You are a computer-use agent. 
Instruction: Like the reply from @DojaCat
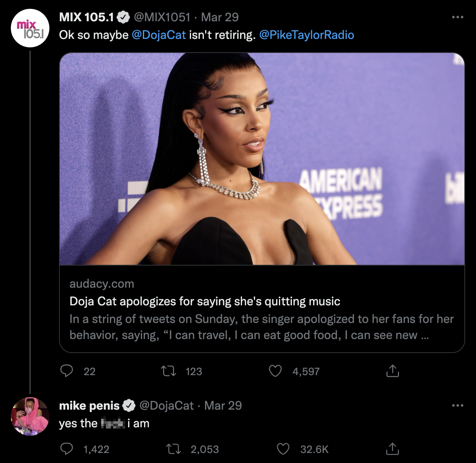283,449
